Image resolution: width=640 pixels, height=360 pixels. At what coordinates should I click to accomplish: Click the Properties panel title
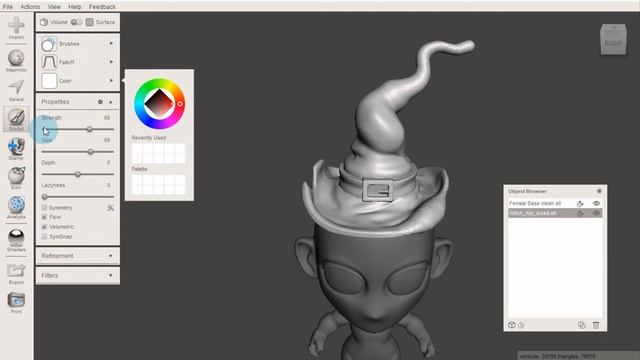pos(55,102)
